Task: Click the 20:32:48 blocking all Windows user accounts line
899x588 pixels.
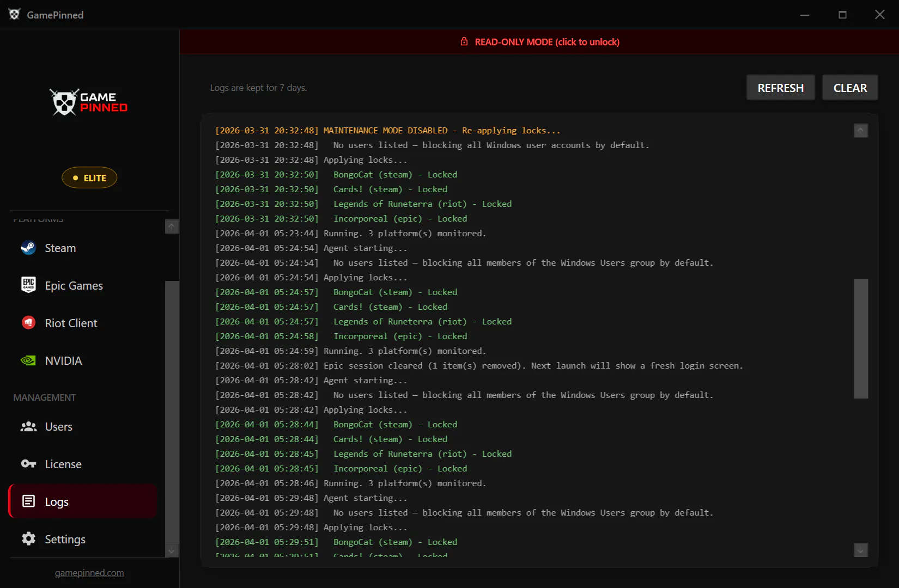Action: click(432, 145)
